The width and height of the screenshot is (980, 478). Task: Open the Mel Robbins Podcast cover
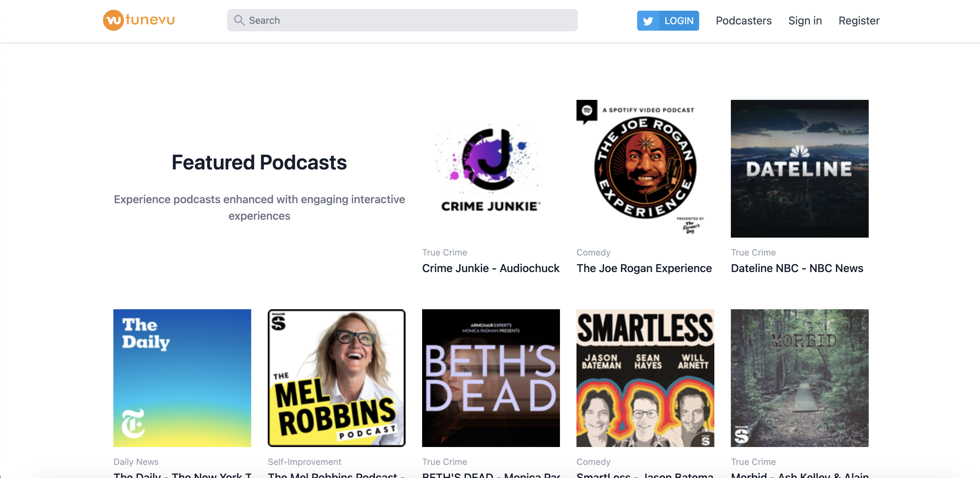pos(336,377)
